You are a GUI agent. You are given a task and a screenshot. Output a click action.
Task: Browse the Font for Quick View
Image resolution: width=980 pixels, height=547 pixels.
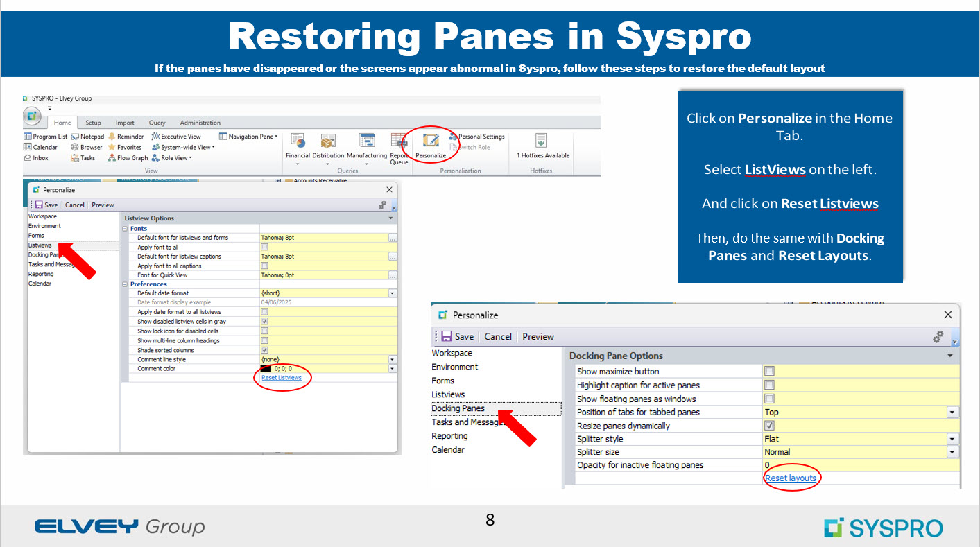[393, 275]
